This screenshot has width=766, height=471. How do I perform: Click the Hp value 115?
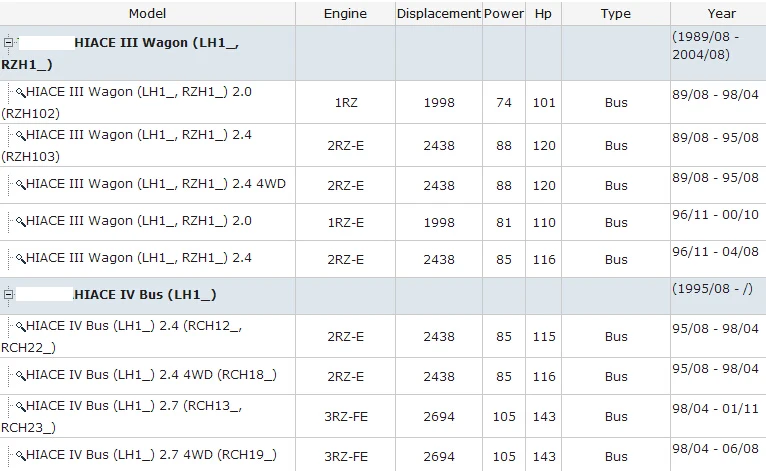point(544,337)
